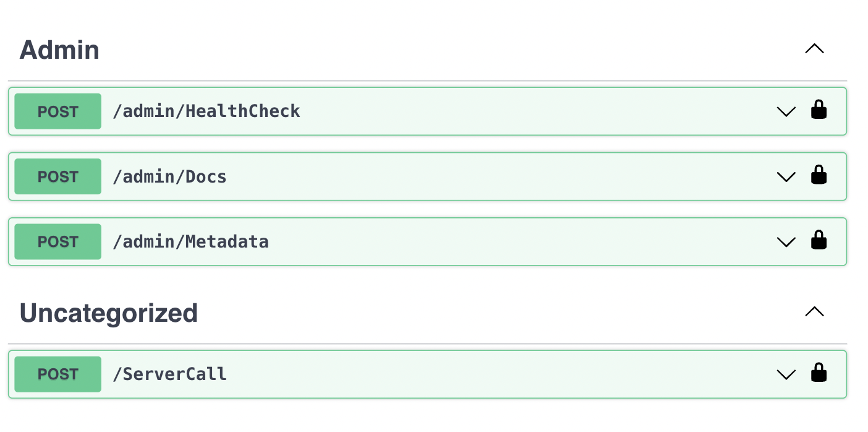Click the /admin/Metadata path text
The image size is (868, 432).
point(190,241)
